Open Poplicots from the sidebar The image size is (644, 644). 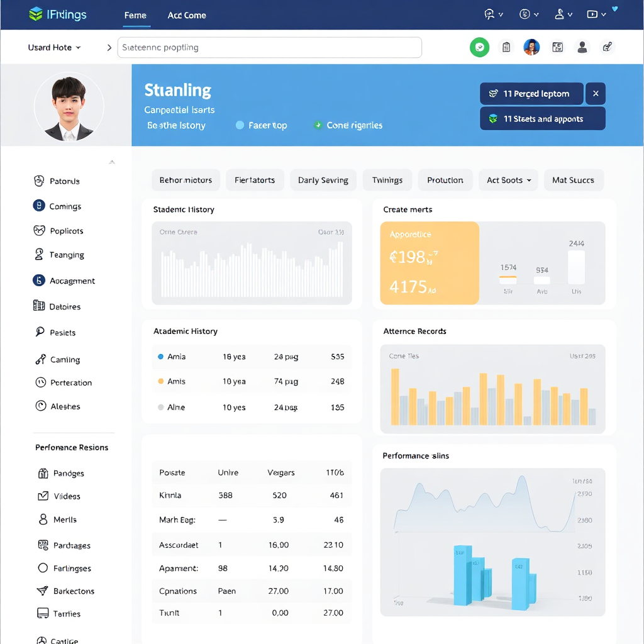pos(39,231)
